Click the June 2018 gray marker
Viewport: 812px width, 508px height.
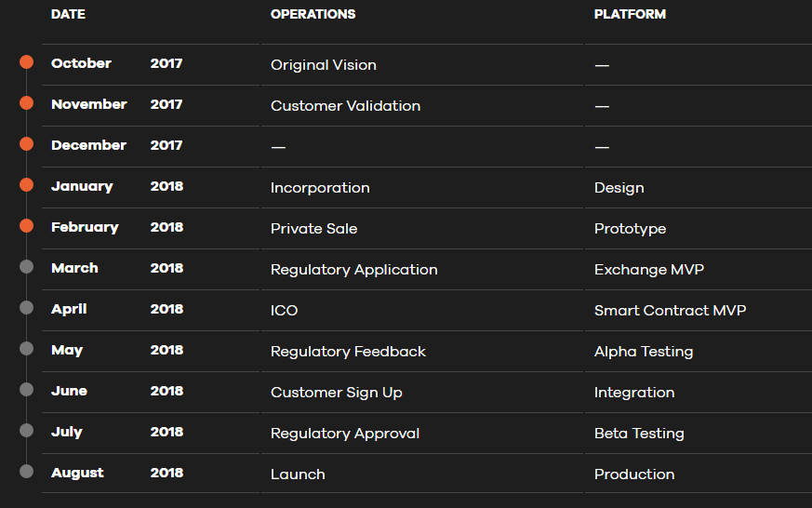click(x=26, y=390)
